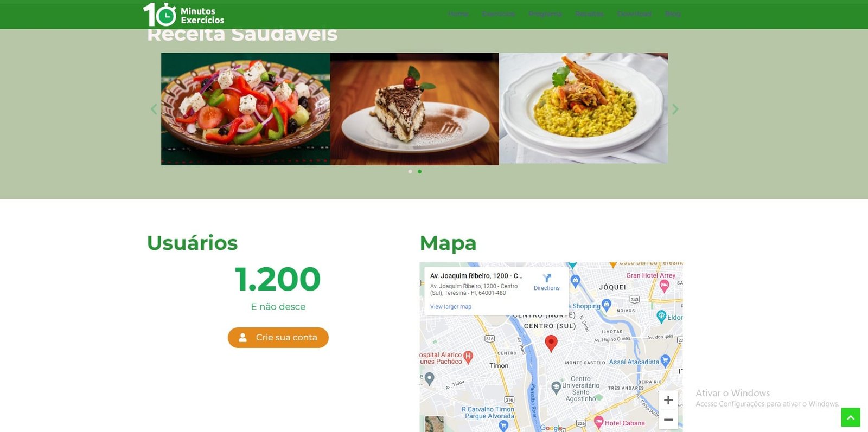Open the risotto with shrimp image
This screenshot has height=432, width=868.
tap(584, 108)
